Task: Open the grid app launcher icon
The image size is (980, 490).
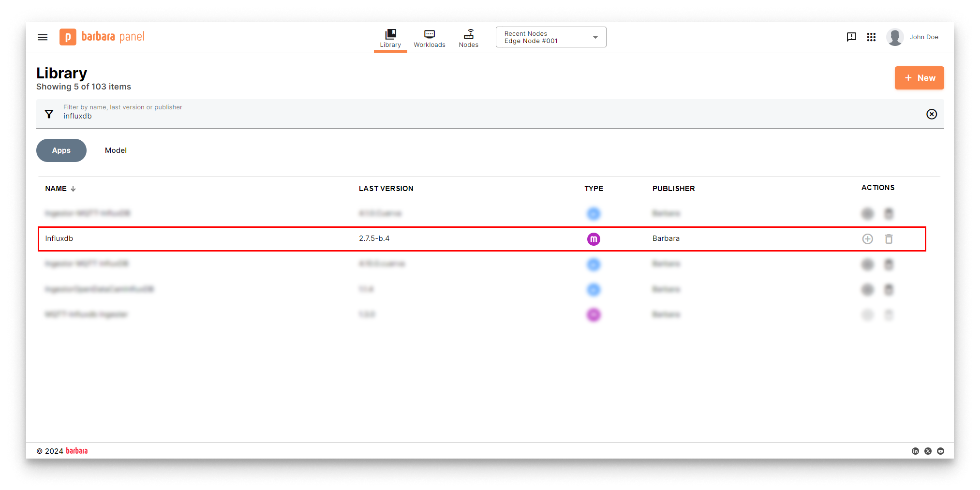Action: (x=871, y=37)
